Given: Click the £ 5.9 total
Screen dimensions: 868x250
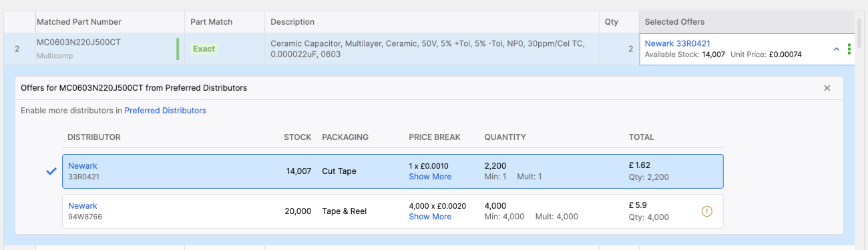Looking at the screenshot, I should [x=638, y=205].
